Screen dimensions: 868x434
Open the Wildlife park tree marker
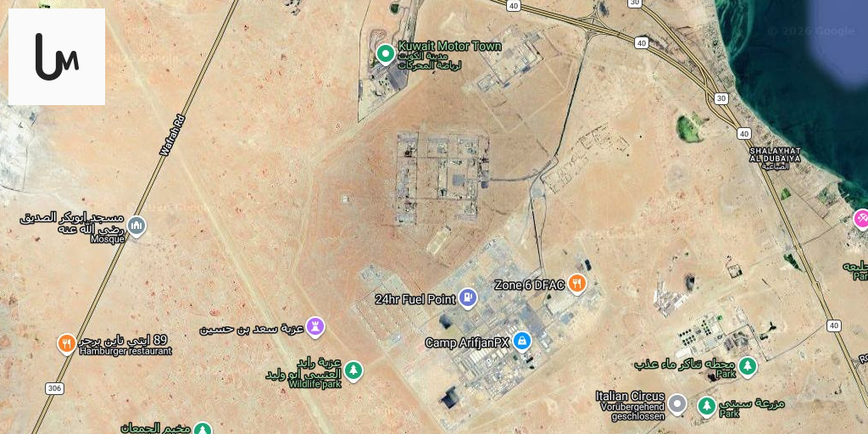point(353,370)
